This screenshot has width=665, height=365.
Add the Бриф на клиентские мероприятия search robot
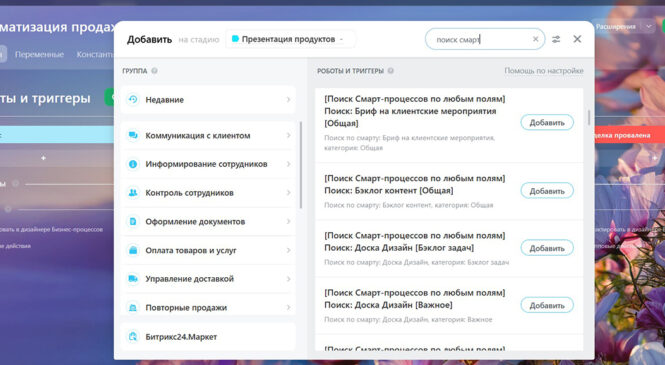pyautogui.click(x=547, y=123)
